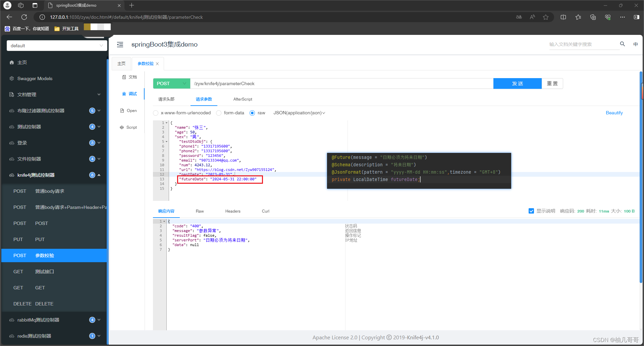The width and height of the screenshot is (644, 346).
Task: Switch to the 响应内容 tab
Action: tap(166, 211)
